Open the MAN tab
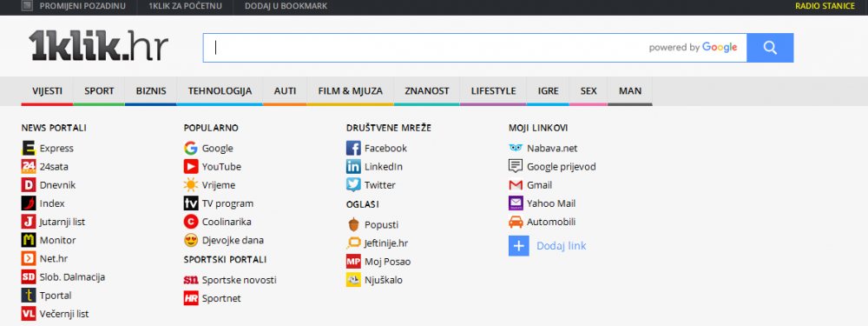Image resolution: width=868 pixels, height=326 pixels. pyautogui.click(x=630, y=91)
